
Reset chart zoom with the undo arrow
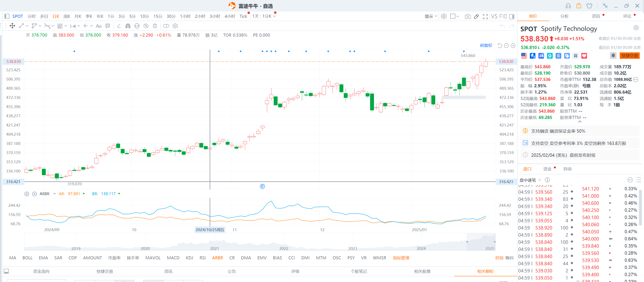pos(500,46)
